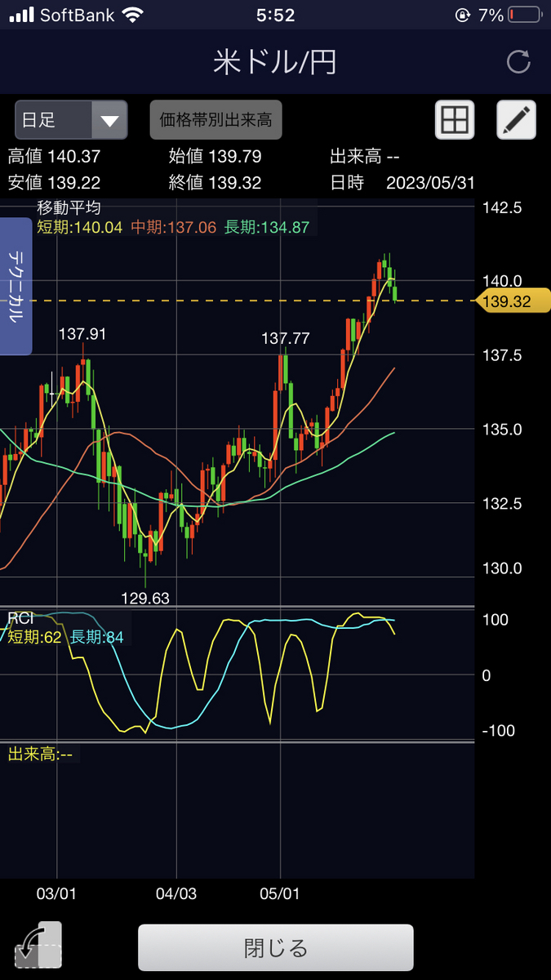Tap the 139.32 current price tag
Viewport: 551px width, 980px height.
pos(512,301)
